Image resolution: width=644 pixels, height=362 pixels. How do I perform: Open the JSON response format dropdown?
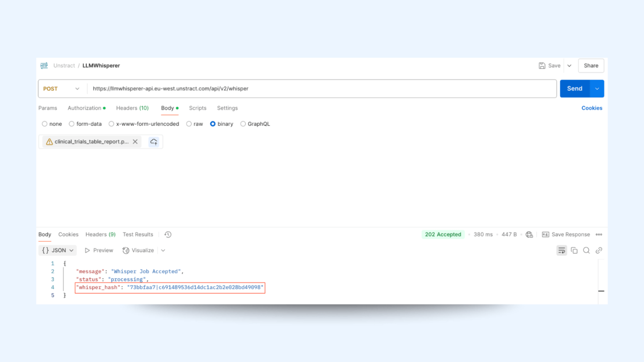pos(57,250)
